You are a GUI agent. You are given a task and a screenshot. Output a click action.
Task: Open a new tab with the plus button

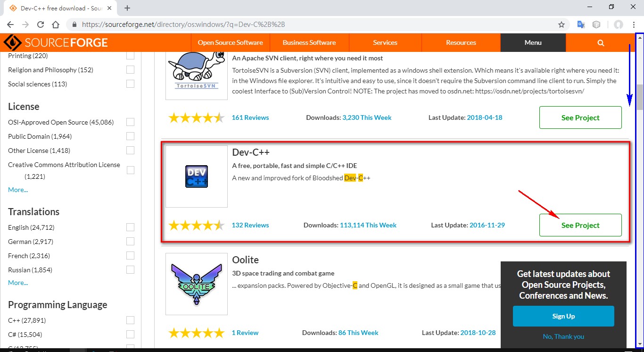[127, 8]
